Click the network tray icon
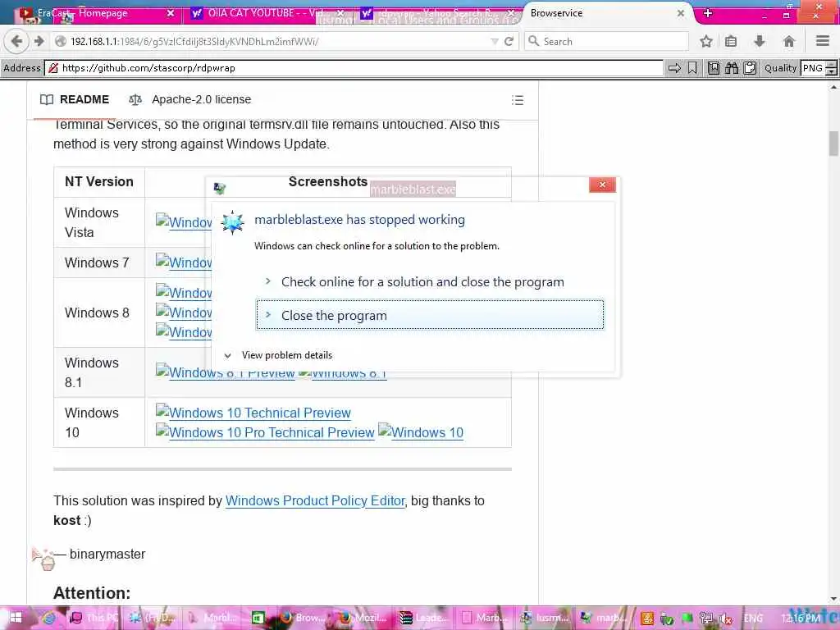 click(x=706, y=619)
